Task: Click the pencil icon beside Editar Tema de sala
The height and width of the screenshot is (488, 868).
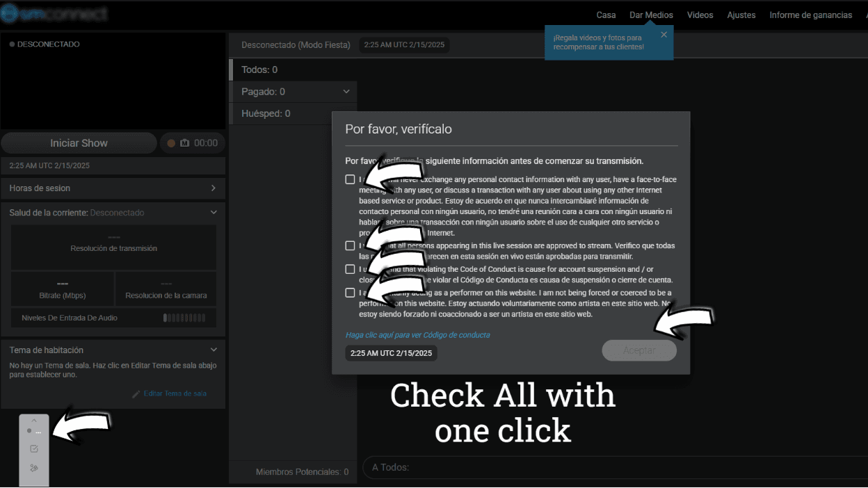Action: pyautogui.click(x=136, y=393)
